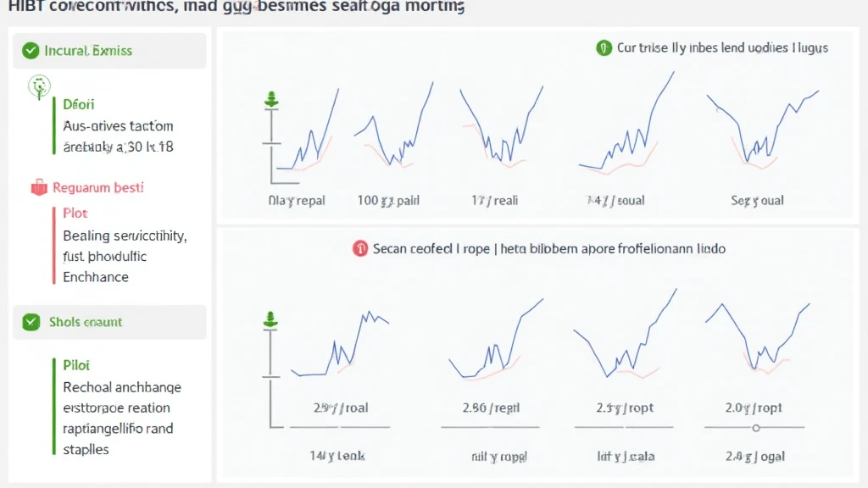The height and width of the screenshot is (488, 868).
Task: Select the Dfori item in the sidebar
Action: [79, 104]
